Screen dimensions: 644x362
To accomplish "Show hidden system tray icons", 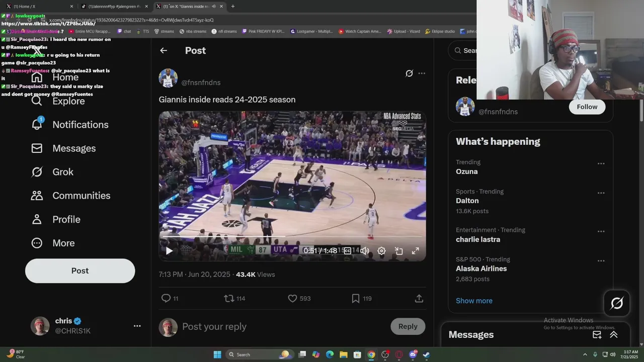I will point(585,354).
